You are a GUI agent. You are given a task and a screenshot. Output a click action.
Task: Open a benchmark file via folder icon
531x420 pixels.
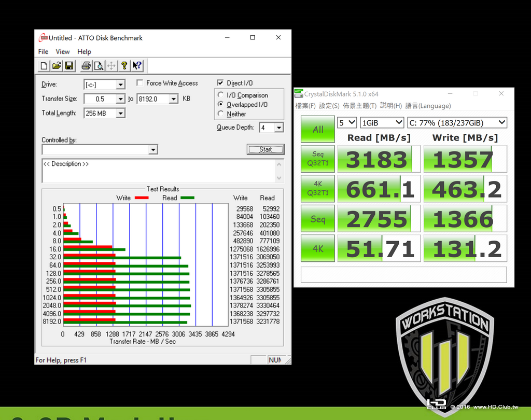point(57,66)
